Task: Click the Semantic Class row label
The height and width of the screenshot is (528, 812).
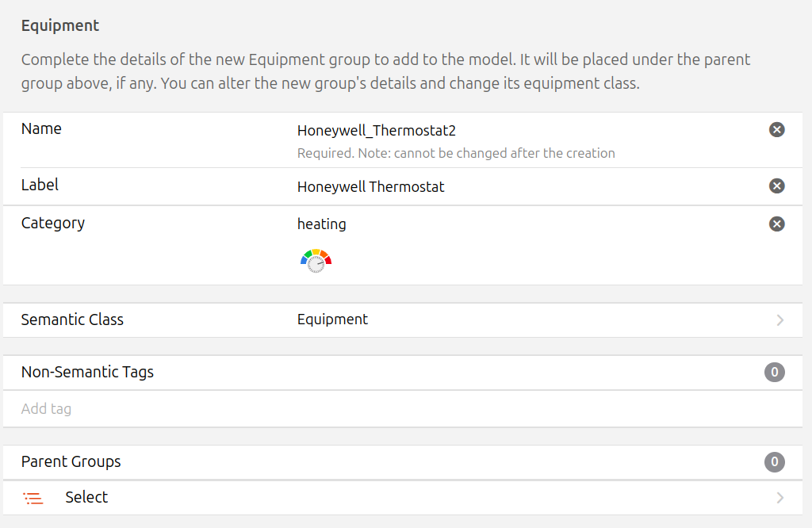Action: (72, 319)
